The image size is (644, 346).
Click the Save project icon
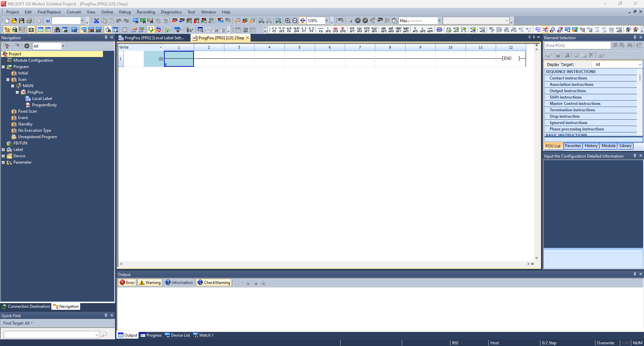[x=21, y=21]
